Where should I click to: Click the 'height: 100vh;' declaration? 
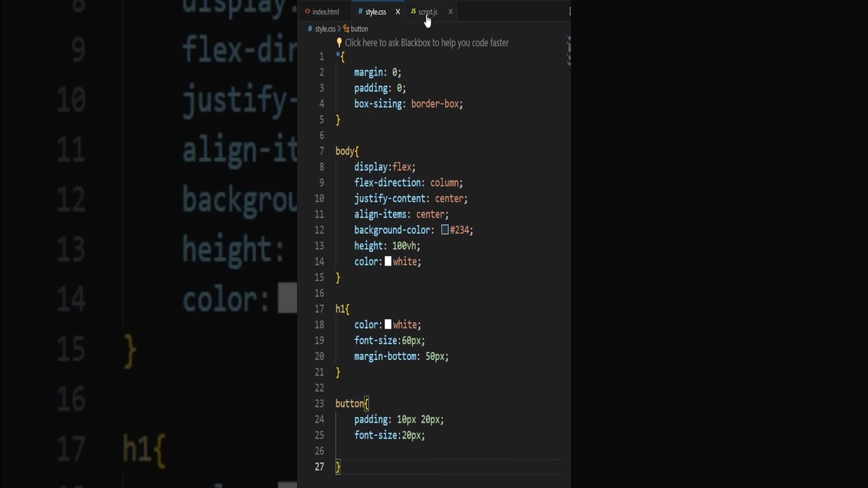coord(387,246)
